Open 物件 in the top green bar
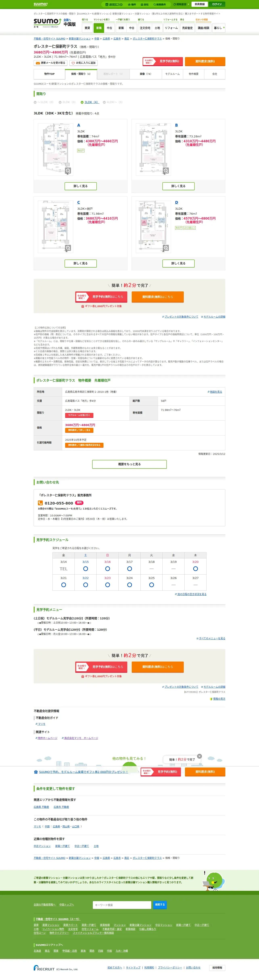Image resolution: width=259 pixels, height=980 pixels. tap(132, 4)
